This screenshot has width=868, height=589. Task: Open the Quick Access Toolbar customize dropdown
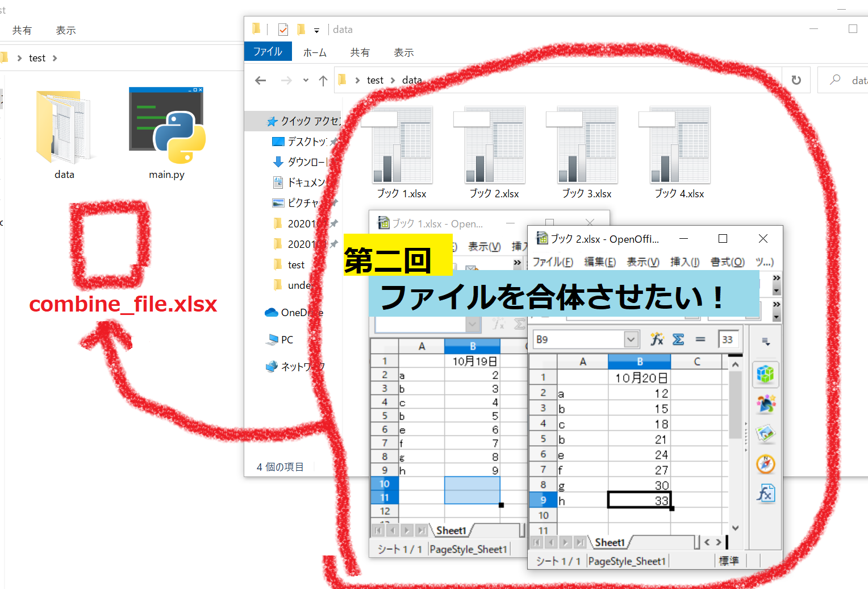[x=316, y=30]
